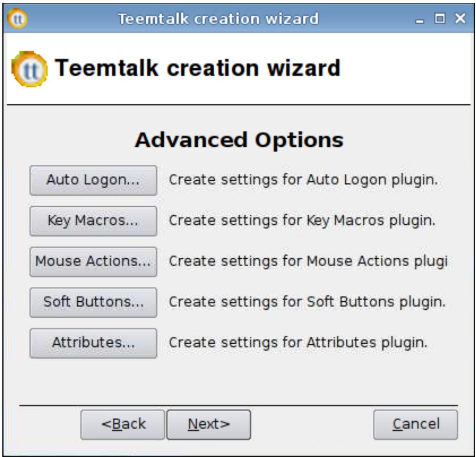The width and height of the screenshot is (476, 457).
Task: Open the Mouse Actions settings
Action: click(93, 262)
